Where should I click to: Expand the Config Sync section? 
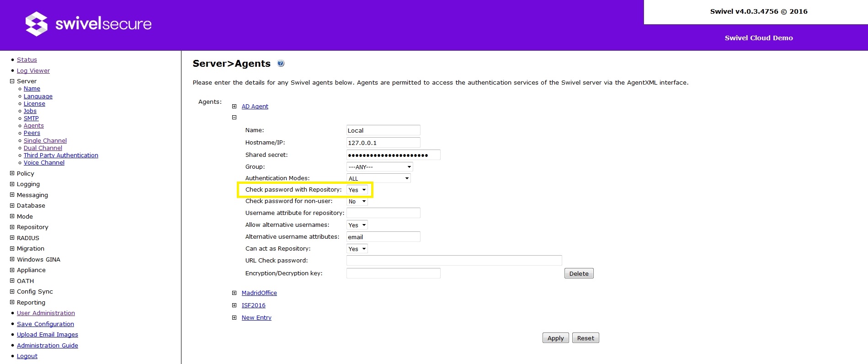12,292
